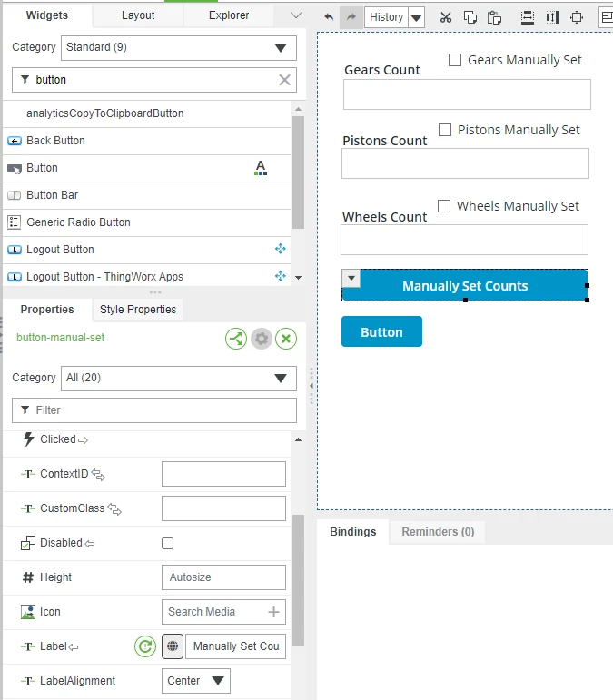
Task: Open the Reminders (0) tab
Action: point(438,532)
